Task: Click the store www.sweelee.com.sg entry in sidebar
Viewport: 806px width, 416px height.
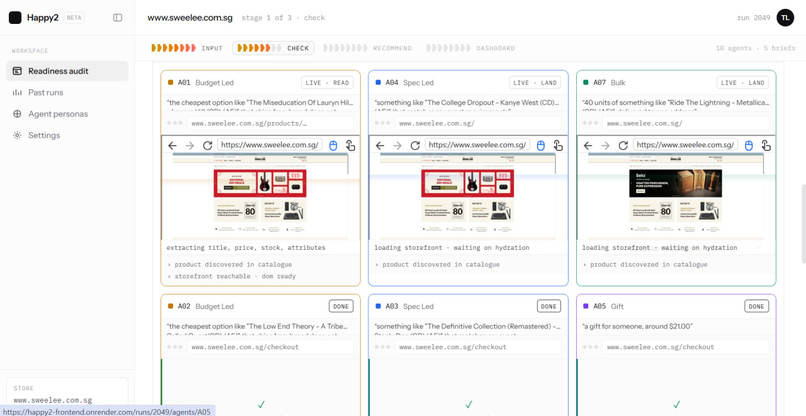Action: pyautogui.click(x=52, y=400)
